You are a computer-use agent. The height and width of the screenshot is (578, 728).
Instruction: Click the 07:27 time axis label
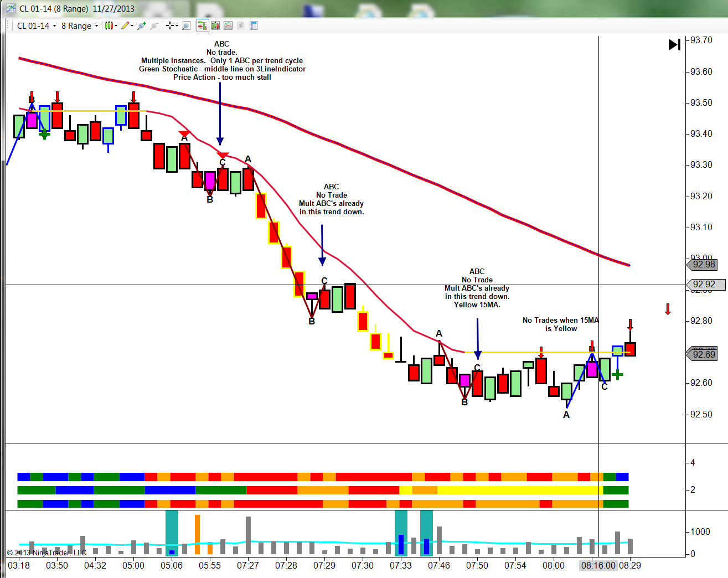tap(248, 565)
